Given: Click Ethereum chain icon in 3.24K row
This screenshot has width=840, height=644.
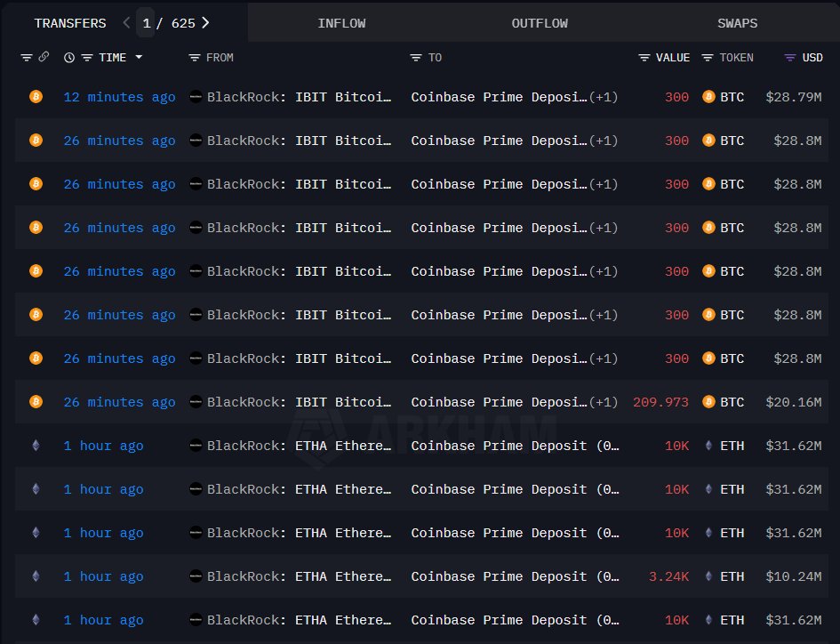Looking at the screenshot, I should pyautogui.click(x=36, y=576).
